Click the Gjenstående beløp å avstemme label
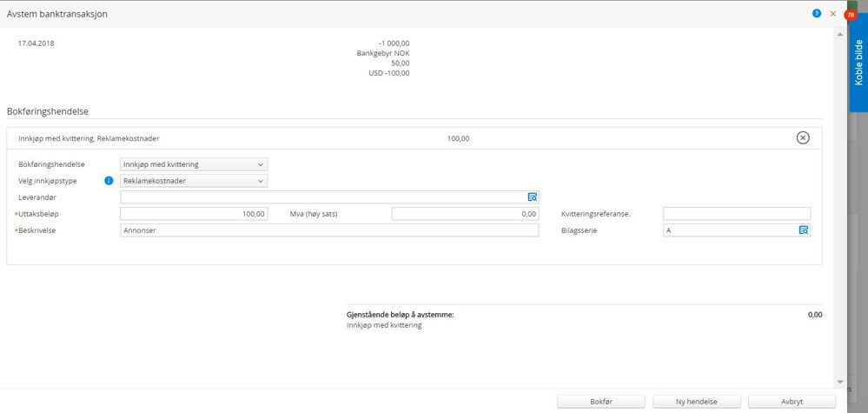The height and width of the screenshot is (413, 868). 401,315
